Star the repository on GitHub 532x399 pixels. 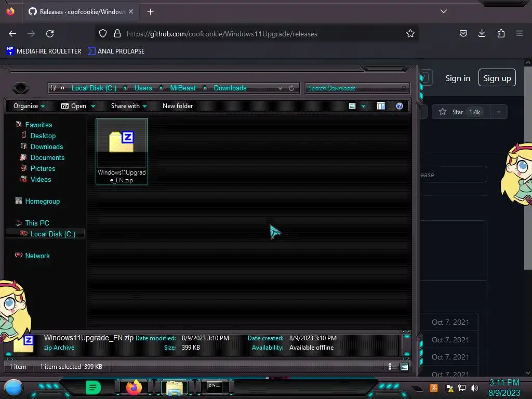[461, 112]
